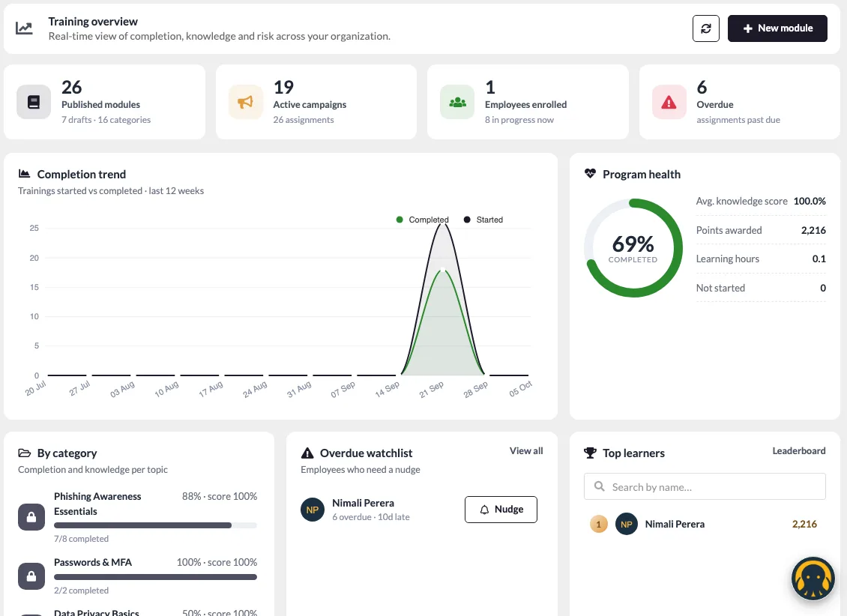Click the Completed line peak data point
The height and width of the screenshot is (616, 847).
(443, 270)
